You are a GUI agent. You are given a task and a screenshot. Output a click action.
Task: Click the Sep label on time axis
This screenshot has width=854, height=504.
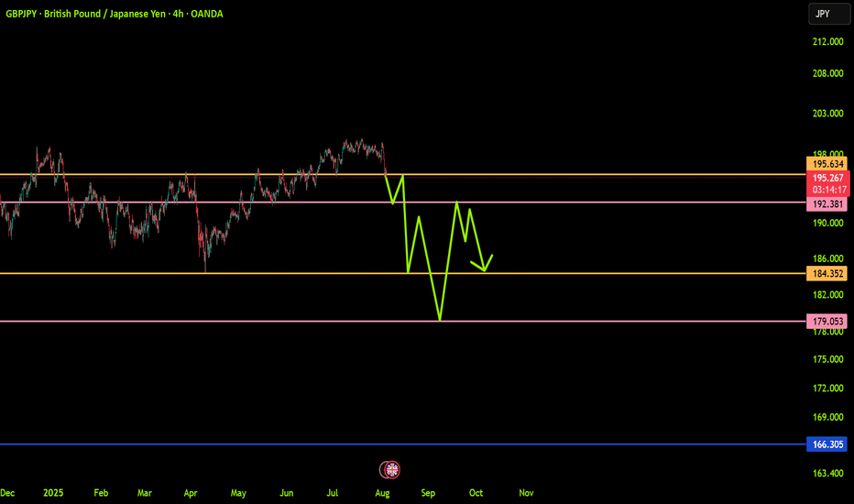click(x=428, y=493)
